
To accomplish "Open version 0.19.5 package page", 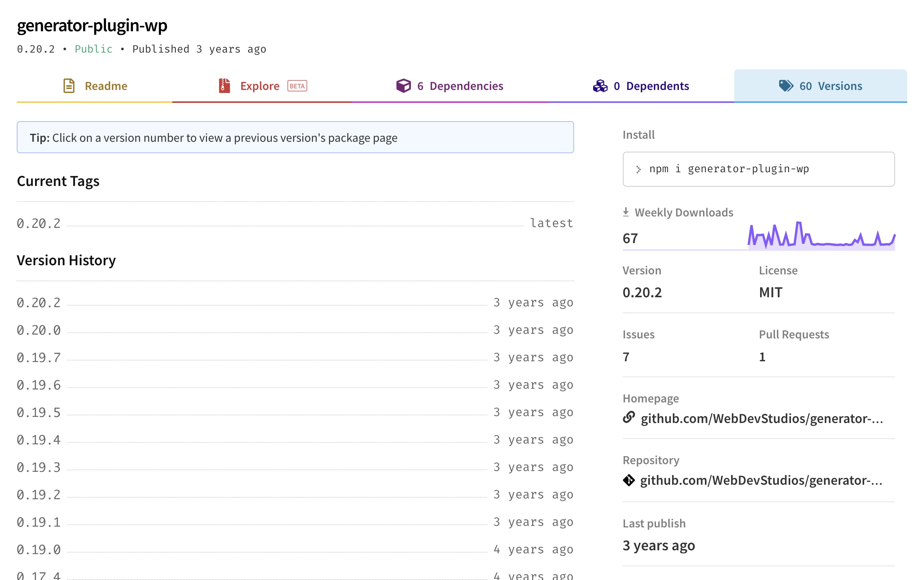I will [39, 412].
